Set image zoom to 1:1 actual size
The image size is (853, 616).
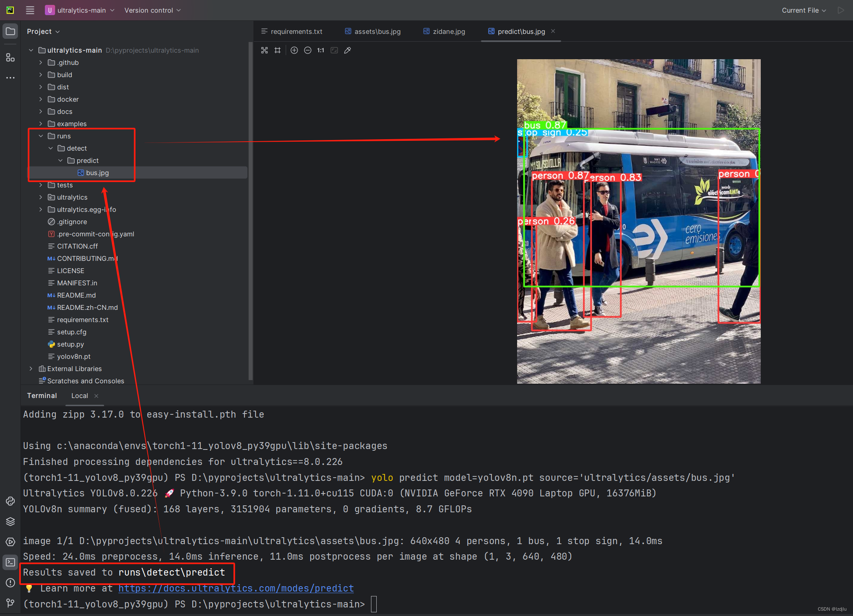(x=320, y=50)
